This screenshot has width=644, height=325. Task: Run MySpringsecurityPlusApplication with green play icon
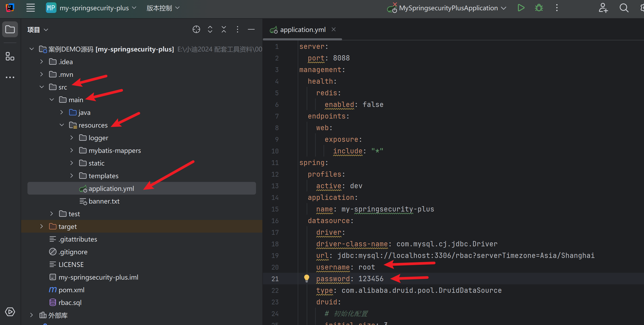pos(521,8)
